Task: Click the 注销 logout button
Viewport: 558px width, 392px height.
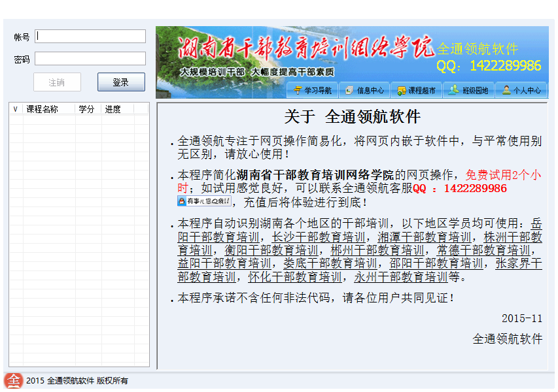Action: pos(57,82)
